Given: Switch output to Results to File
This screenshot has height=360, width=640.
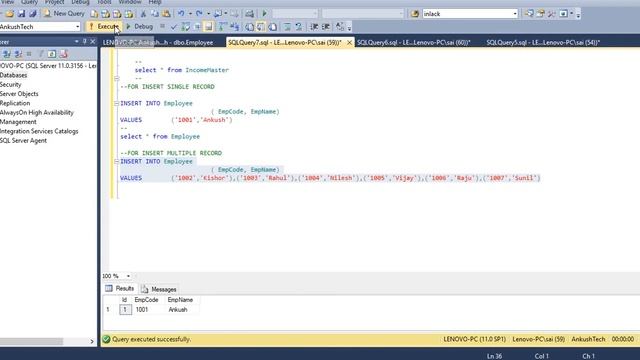Looking at the screenshot, I should [x=272, y=27].
